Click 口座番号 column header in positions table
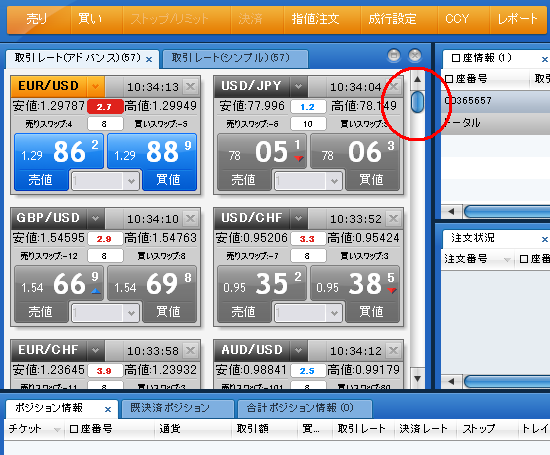550x455 pixels. tap(109, 429)
